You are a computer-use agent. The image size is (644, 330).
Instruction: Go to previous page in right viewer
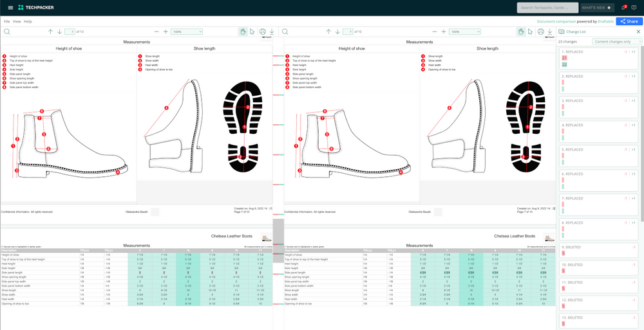pyautogui.click(x=328, y=32)
